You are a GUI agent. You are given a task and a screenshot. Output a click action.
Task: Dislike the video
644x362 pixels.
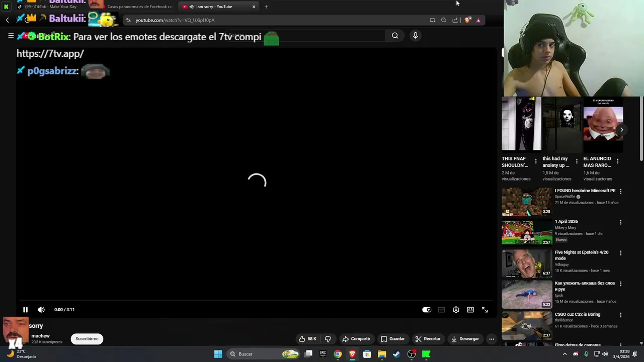(x=328, y=339)
